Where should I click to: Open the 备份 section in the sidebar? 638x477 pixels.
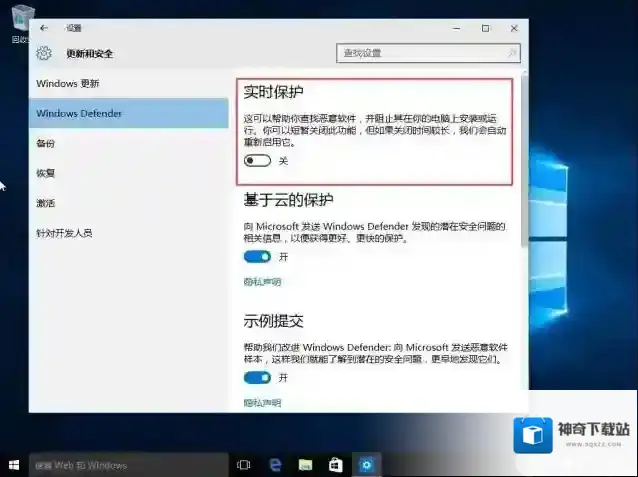tap(46, 143)
